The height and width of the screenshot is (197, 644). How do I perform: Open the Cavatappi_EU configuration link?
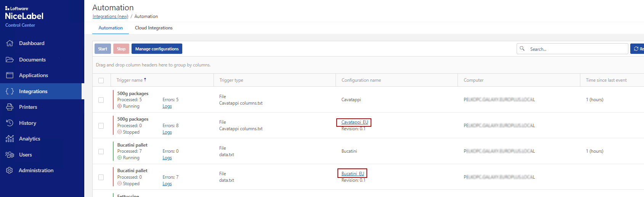tap(355, 122)
